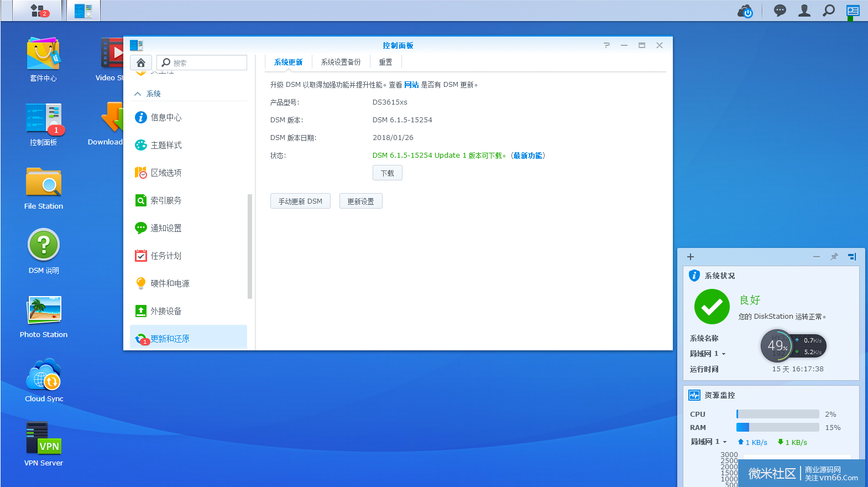Click the sidebar vertical scrollbar
The image size is (868, 487).
(x=250, y=246)
